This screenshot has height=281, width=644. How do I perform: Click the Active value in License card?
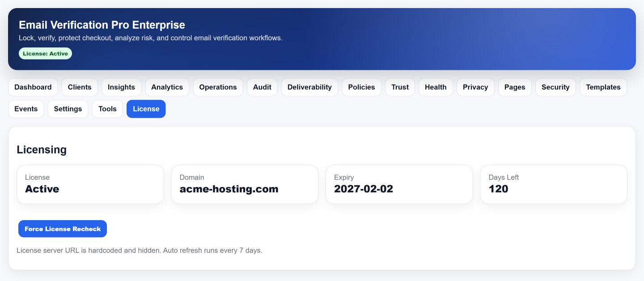42,189
